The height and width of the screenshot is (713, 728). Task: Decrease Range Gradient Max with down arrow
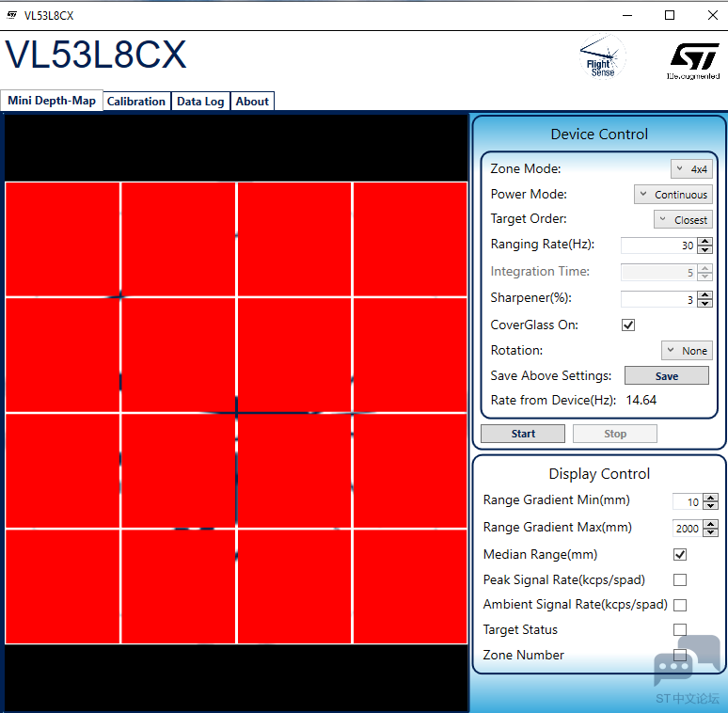point(710,532)
